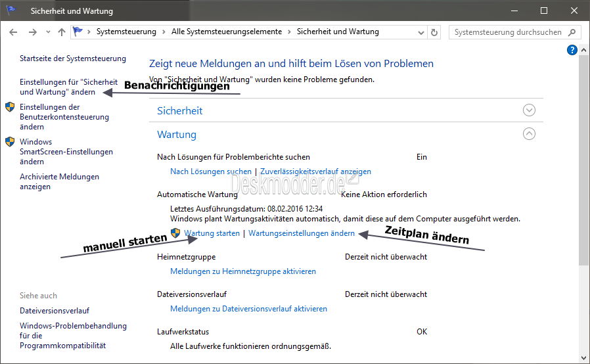
Task: Click Automatische Wartung label
Action: [197, 194]
